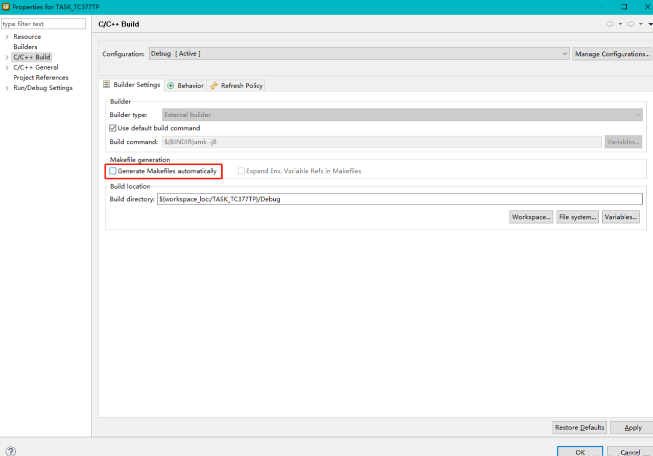Click the Builder Settings tab icon
Screen dimensions: 653x456
click(107, 85)
